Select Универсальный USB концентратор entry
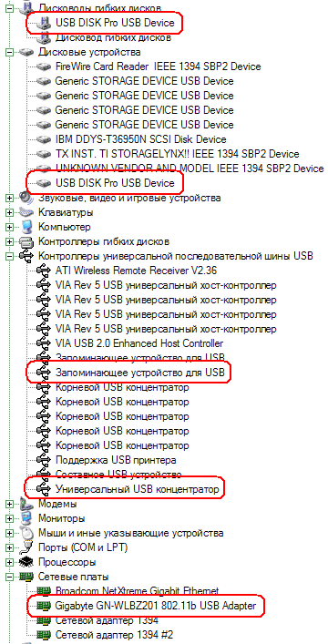 (137, 489)
